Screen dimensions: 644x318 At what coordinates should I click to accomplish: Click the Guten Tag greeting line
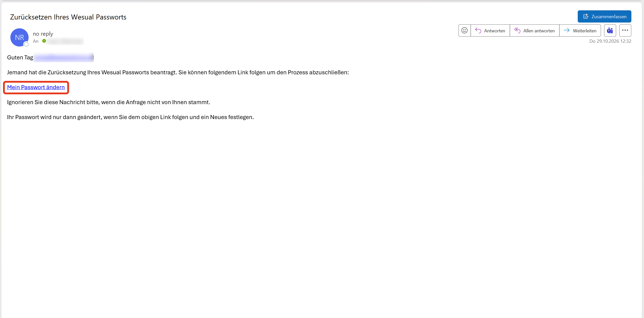pos(51,57)
